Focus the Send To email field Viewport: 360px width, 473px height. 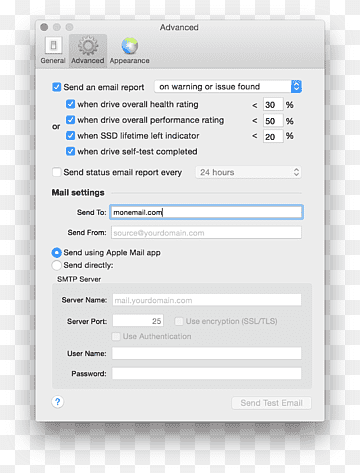coord(206,212)
